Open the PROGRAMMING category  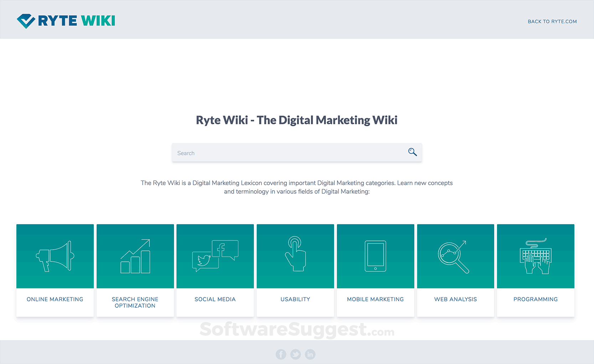(535, 299)
